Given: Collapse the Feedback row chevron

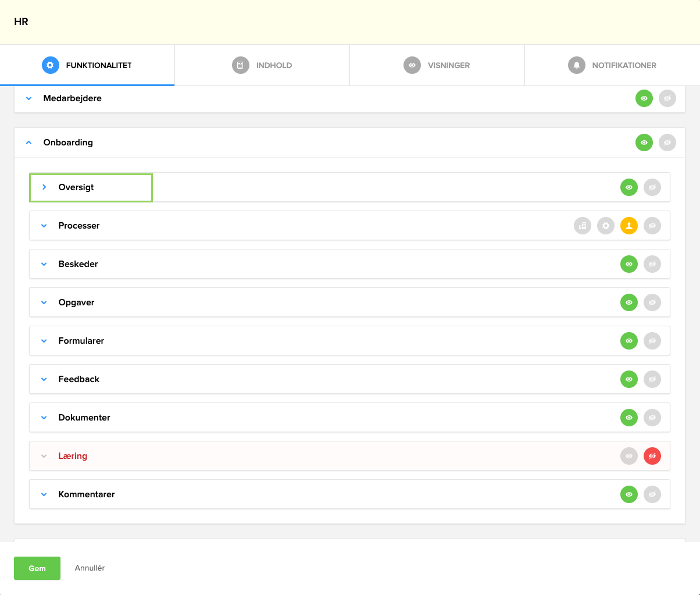Looking at the screenshot, I should point(44,379).
